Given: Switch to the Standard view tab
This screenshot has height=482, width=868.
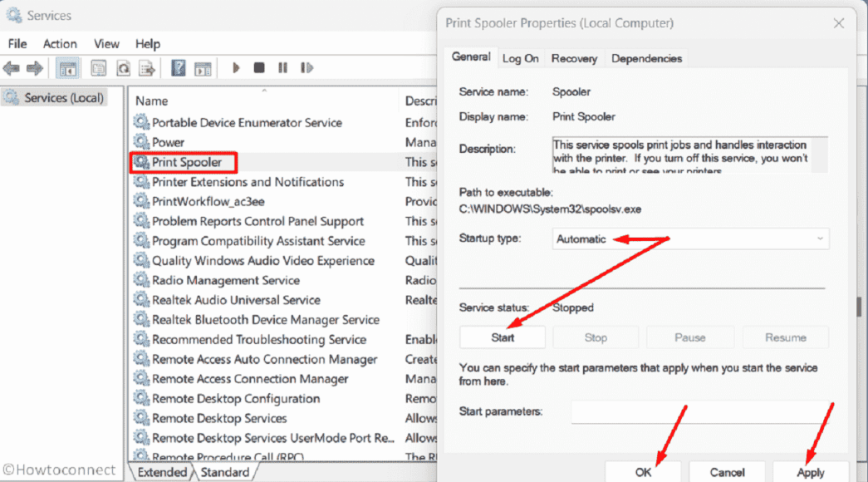Looking at the screenshot, I should pos(225,472).
